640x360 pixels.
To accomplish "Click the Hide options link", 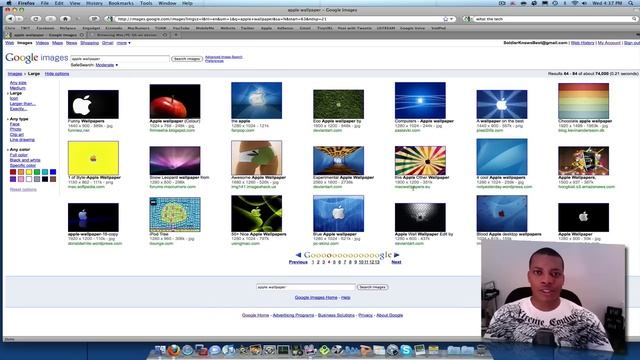I will (x=57, y=74).
